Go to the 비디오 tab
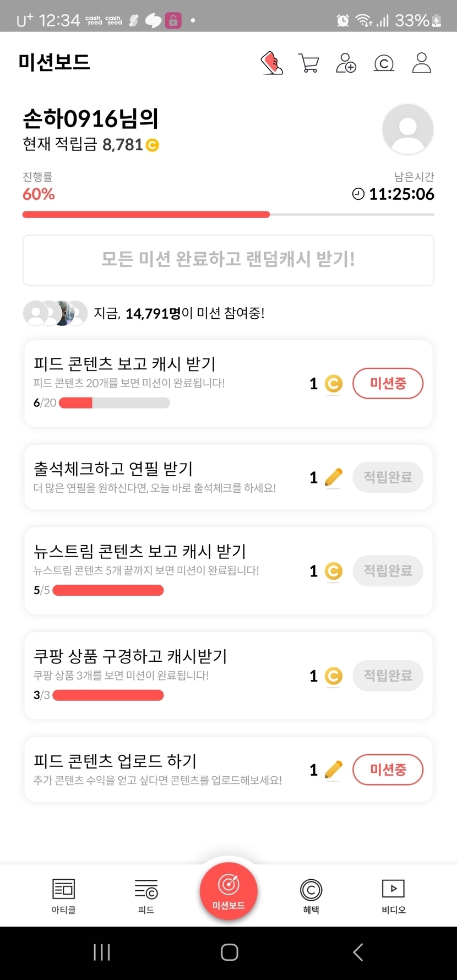The image size is (457, 980). pos(394,896)
